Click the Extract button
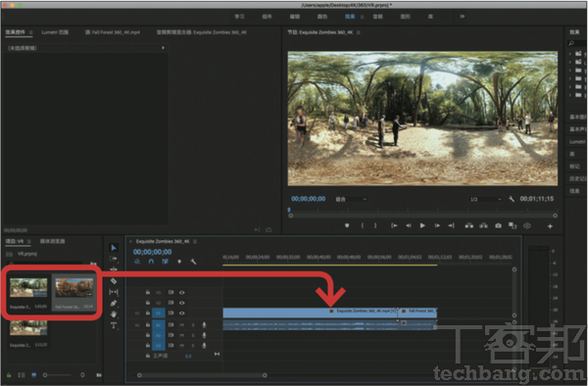 (x=483, y=225)
